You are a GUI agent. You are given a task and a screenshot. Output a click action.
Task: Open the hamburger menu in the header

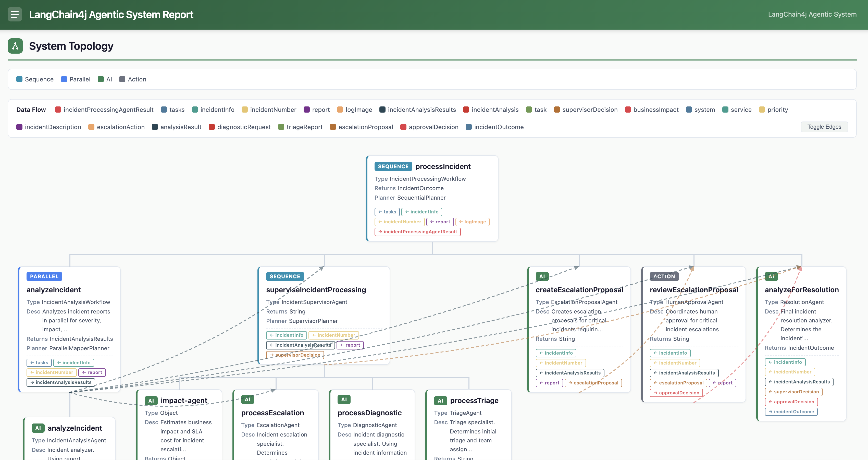point(15,15)
